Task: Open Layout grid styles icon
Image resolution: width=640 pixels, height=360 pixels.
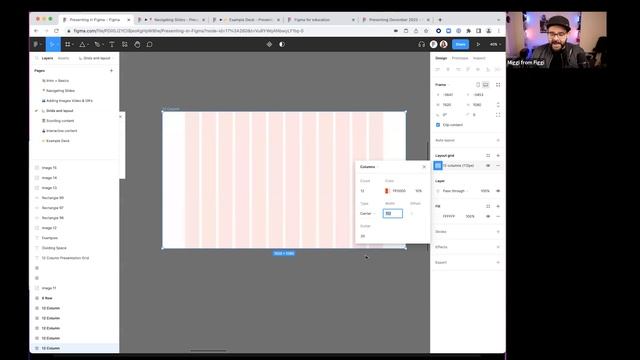Action: pyautogui.click(x=488, y=156)
